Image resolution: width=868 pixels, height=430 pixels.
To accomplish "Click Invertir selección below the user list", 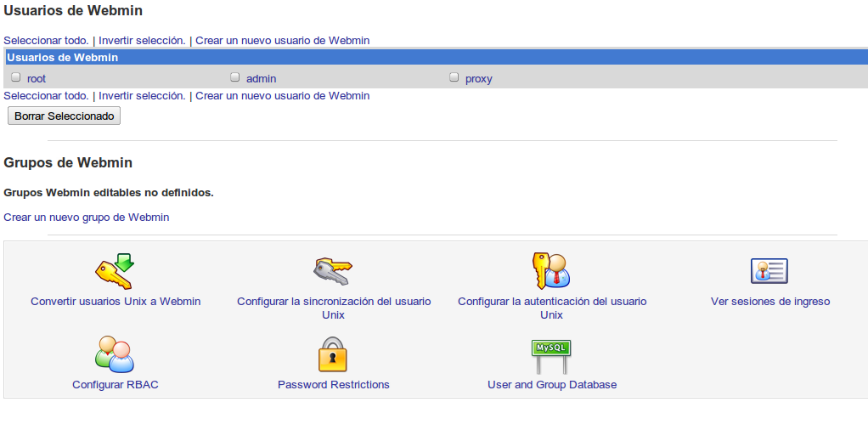I will point(142,96).
